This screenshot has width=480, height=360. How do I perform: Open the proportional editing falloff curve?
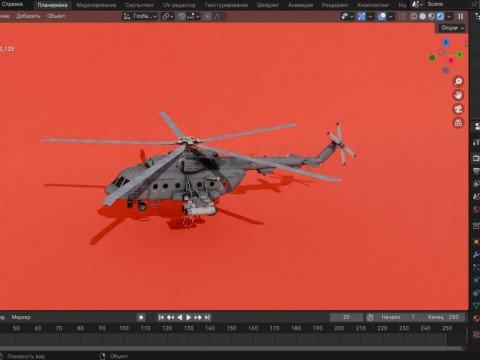[x=218, y=16]
